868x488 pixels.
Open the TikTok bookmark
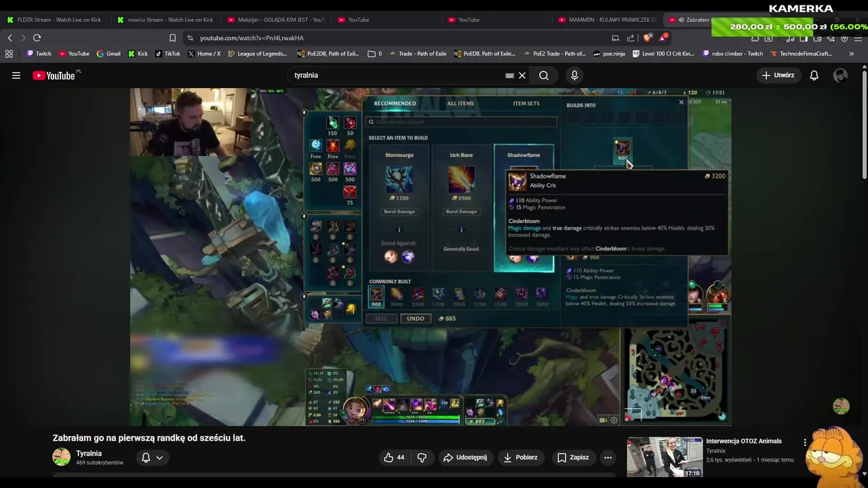[167, 54]
